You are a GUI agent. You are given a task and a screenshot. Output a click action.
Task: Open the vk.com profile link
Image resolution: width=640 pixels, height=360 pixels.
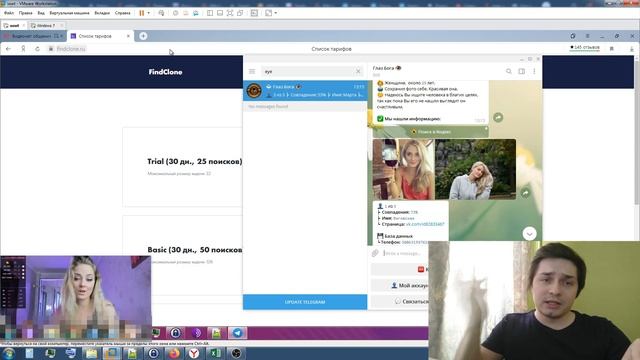[425, 224]
